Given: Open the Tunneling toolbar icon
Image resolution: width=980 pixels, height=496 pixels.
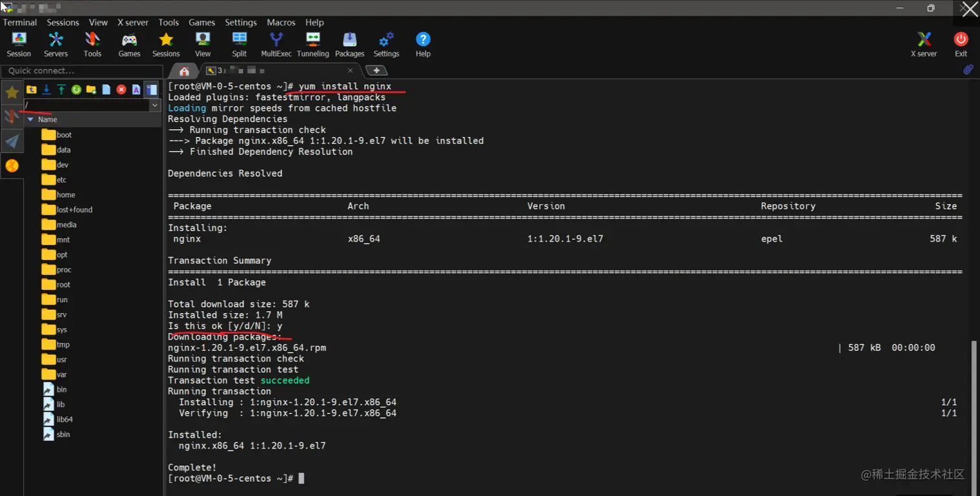Looking at the screenshot, I should click(x=313, y=45).
